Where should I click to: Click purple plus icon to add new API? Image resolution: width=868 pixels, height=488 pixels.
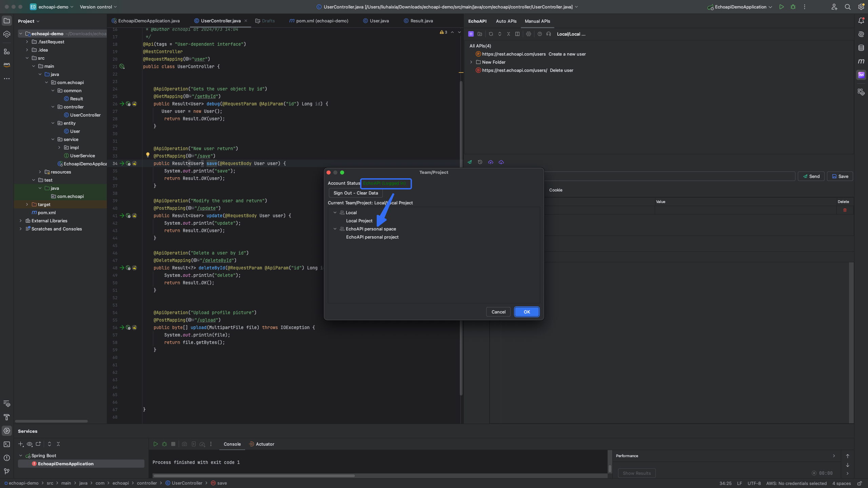click(x=471, y=34)
